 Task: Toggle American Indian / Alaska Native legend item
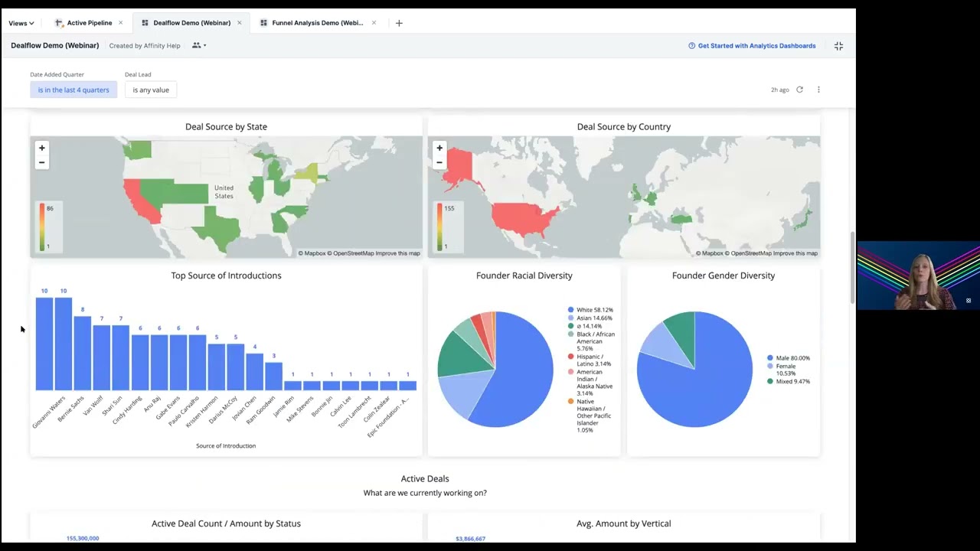(x=590, y=383)
